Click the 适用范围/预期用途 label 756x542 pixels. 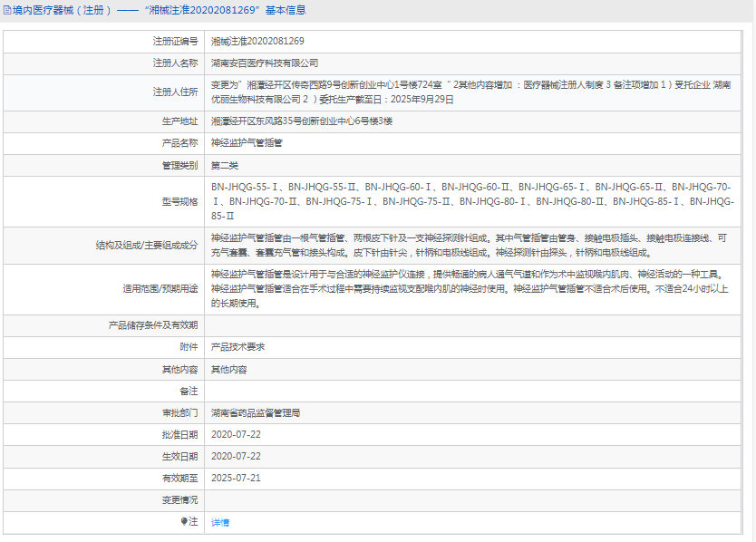click(x=160, y=289)
